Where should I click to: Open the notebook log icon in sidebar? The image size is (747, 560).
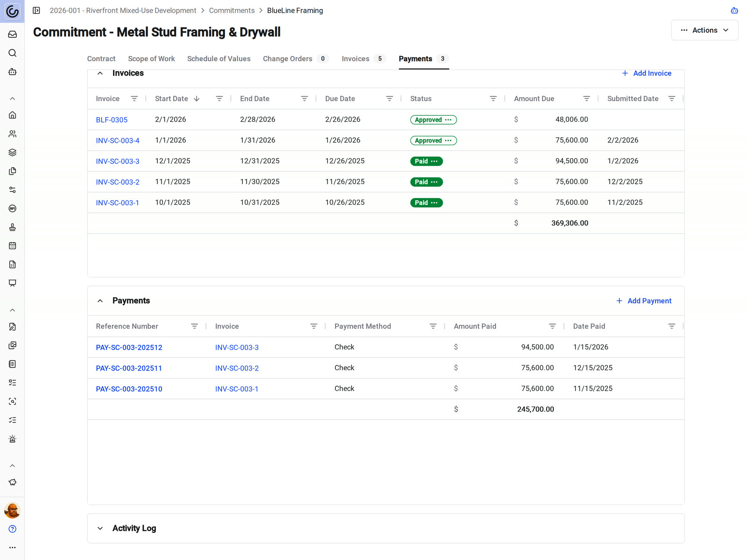coord(13,364)
